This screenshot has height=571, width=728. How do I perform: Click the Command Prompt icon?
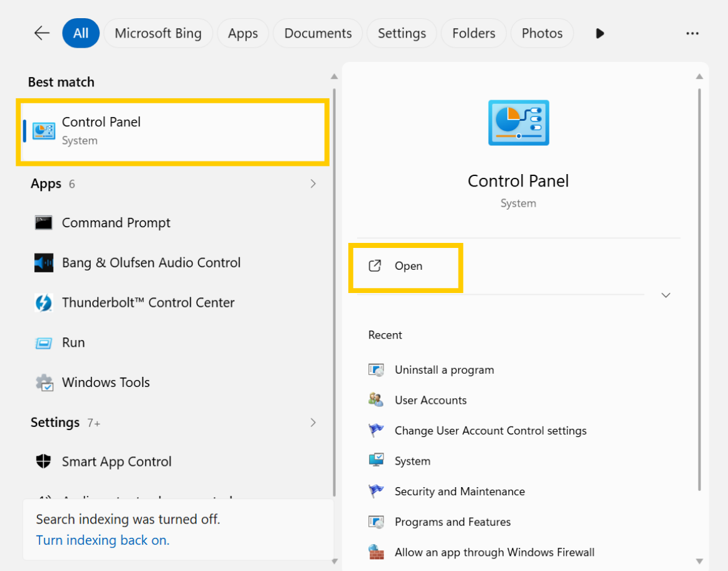pos(44,223)
